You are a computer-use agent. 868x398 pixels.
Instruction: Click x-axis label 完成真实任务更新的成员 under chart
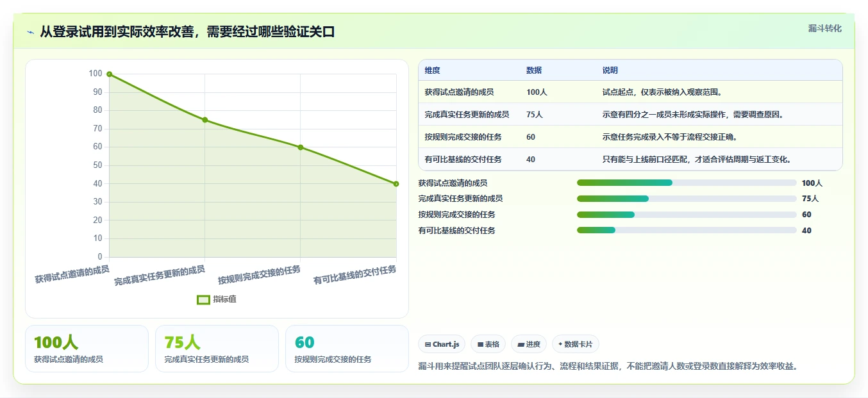[x=160, y=276]
